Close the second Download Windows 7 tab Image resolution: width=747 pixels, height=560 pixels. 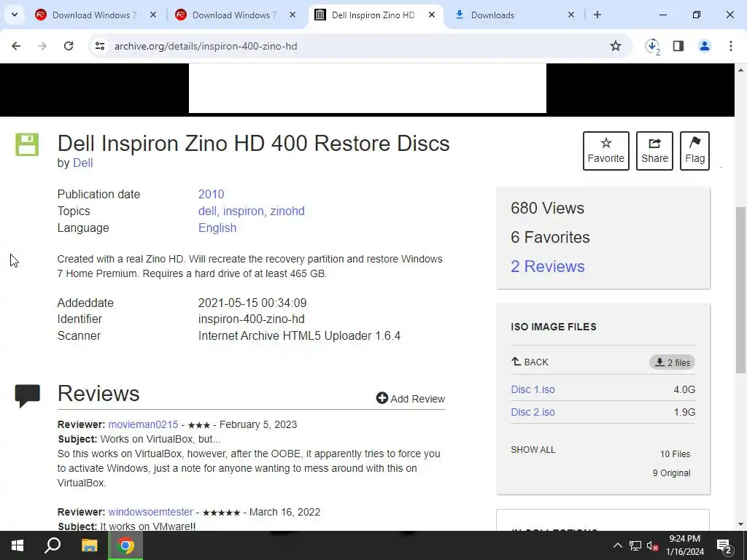[293, 15]
